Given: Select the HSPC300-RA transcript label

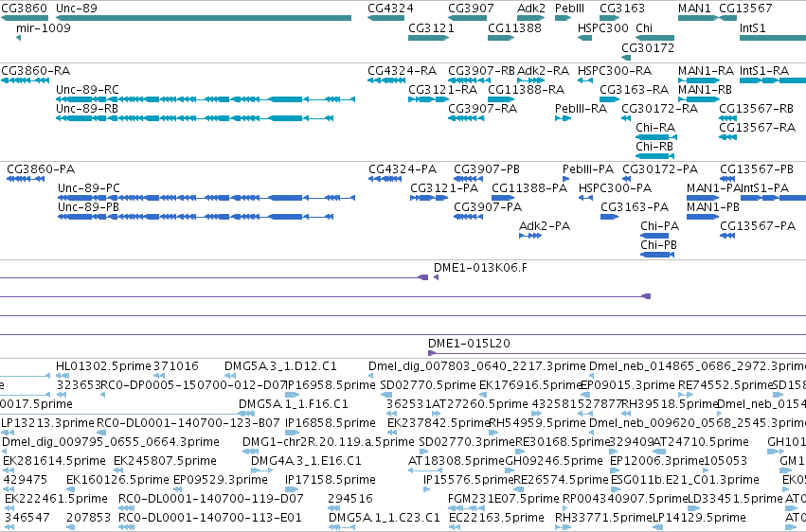Looking at the screenshot, I should [615, 70].
